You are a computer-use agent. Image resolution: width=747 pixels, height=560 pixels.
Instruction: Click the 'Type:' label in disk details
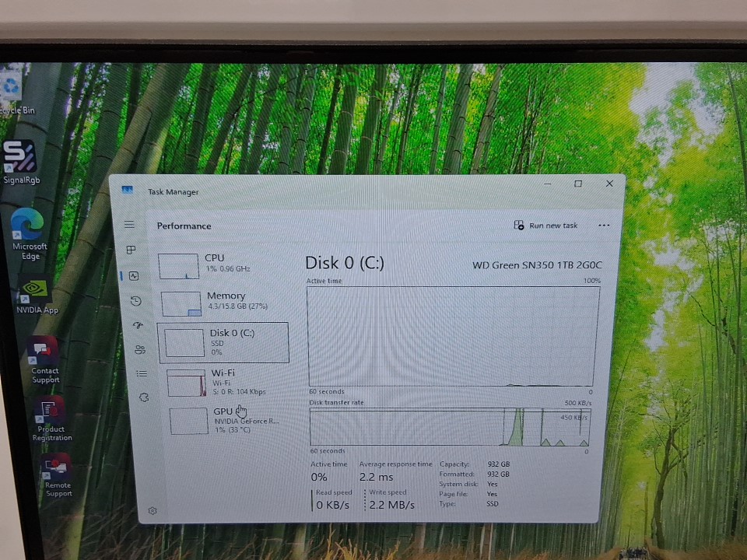coord(447,503)
